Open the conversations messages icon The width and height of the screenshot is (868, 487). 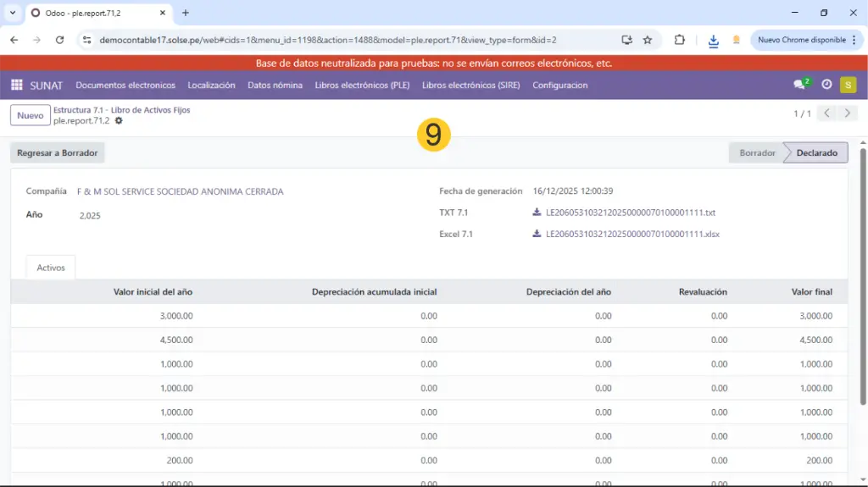pyautogui.click(x=799, y=85)
